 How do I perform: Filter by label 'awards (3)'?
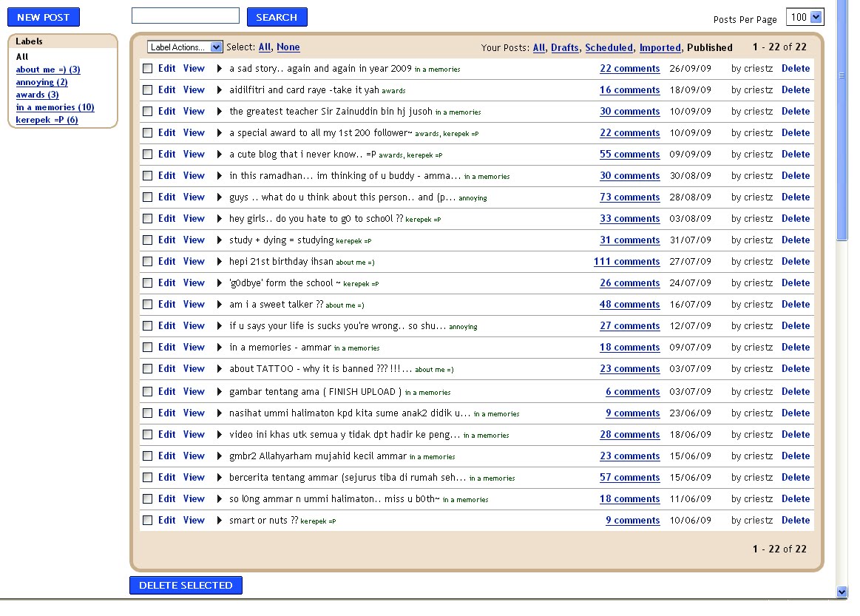point(37,95)
